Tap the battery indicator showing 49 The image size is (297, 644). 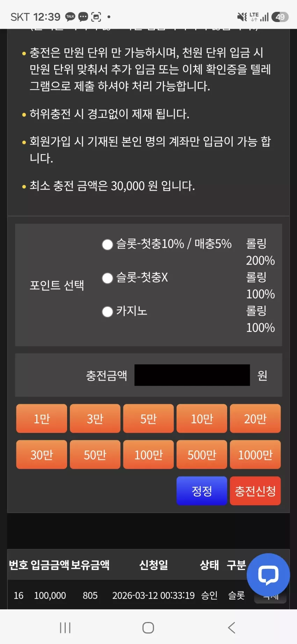280,16
